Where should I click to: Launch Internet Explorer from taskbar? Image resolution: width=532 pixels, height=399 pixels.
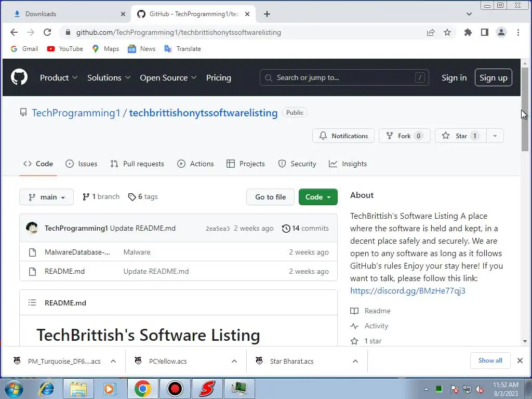[x=46, y=389]
